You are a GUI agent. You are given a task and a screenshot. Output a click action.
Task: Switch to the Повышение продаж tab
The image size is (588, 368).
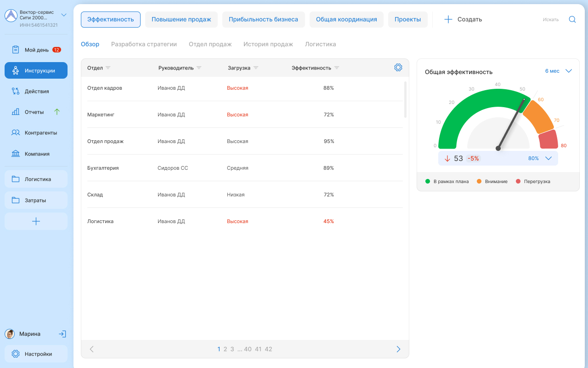tap(181, 19)
